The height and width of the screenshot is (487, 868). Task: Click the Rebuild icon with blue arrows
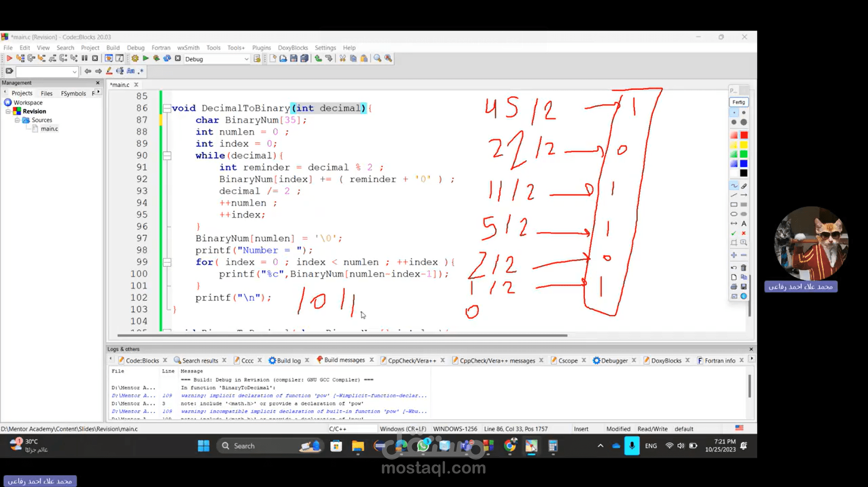[x=167, y=59]
